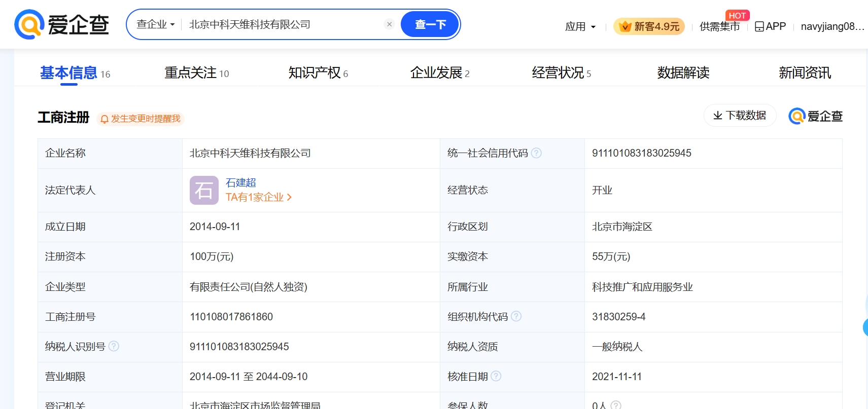Click the help icon beside 组织机构代码

[516, 316]
